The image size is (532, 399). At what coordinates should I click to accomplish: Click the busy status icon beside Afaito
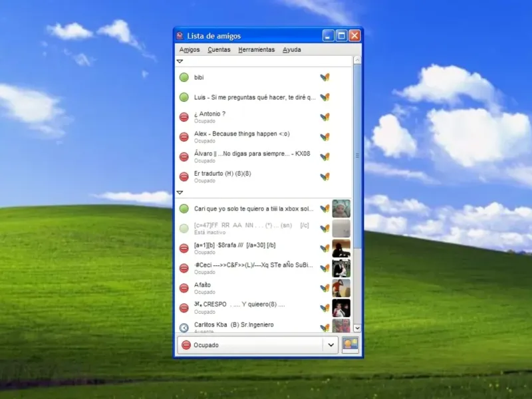tap(184, 288)
